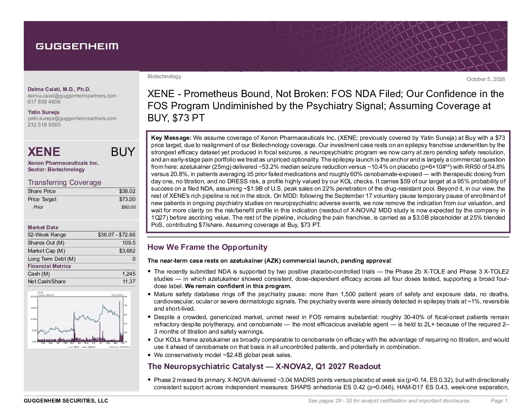The width and height of the screenshot is (532, 411).
Task: Click the Key Message summary box
Action: 328,181
